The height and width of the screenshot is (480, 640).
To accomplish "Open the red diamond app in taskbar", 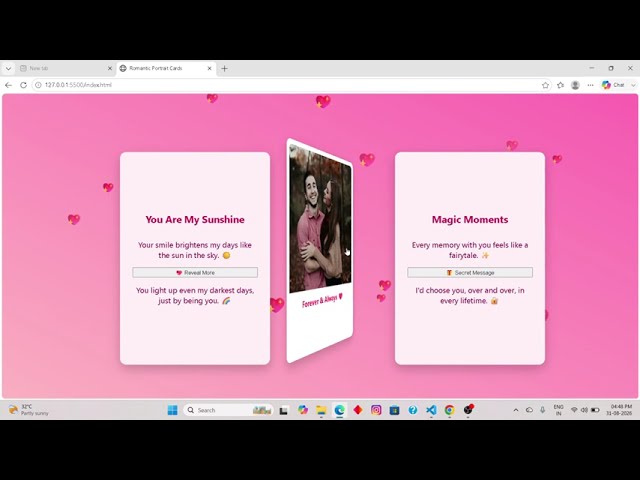I will click(358, 410).
